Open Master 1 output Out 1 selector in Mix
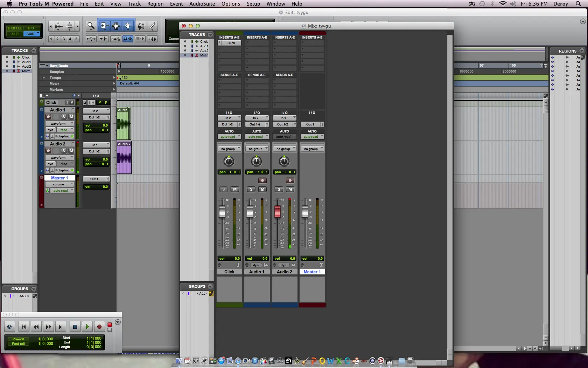The width and height of the screenshot is (588, 368). click(312, 124)
